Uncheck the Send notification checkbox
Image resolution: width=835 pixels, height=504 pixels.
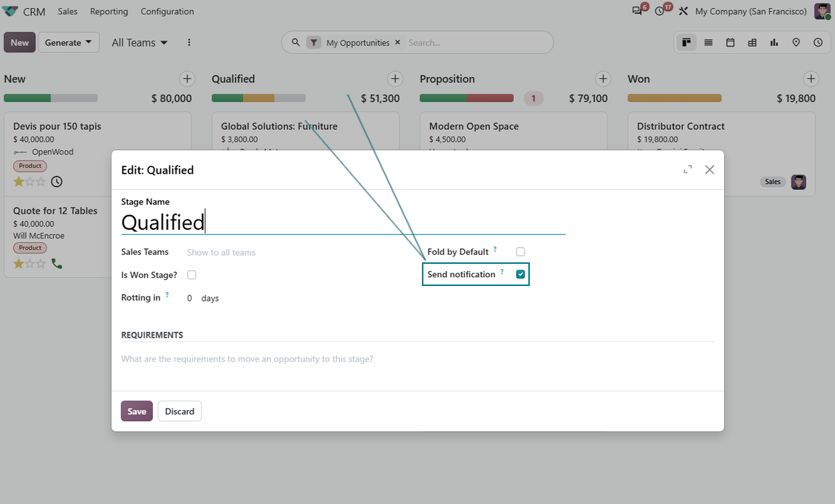[x=520, y=274]
